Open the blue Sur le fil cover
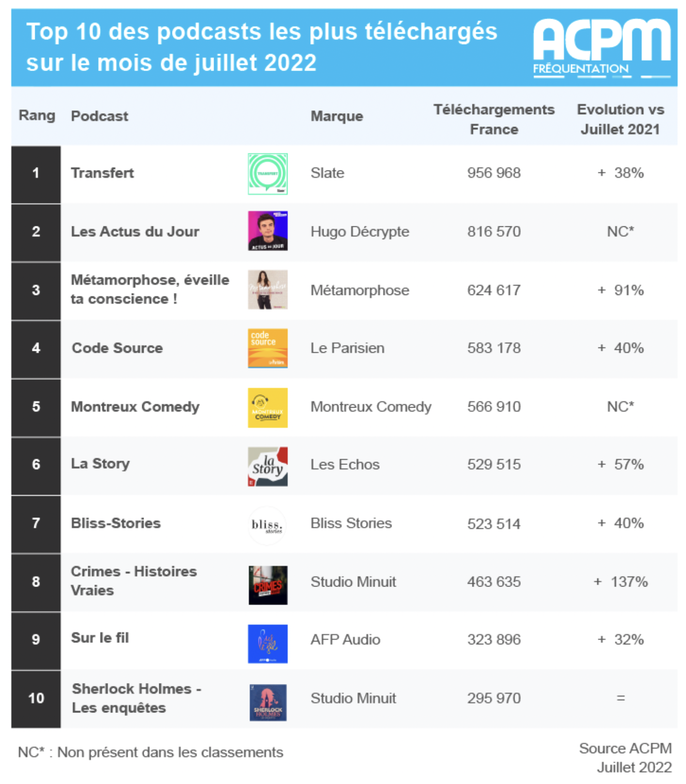686x784 pixels. (x=268, y=643)
